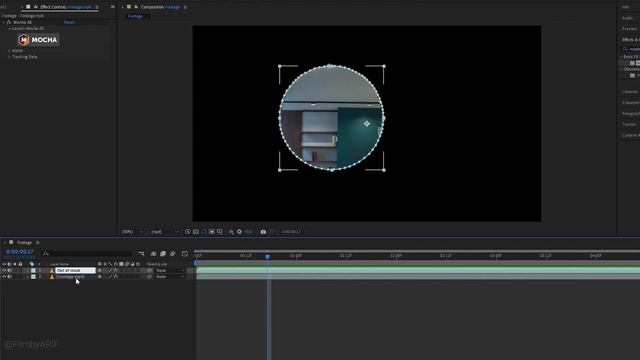Select the green layer 1 duration bar

click(418, 270)
